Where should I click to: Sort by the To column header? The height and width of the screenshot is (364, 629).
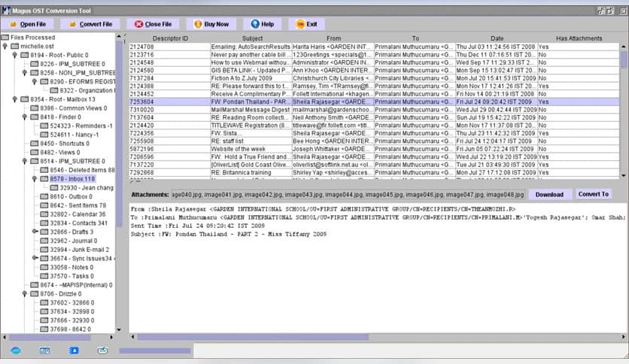click(415, 38)
